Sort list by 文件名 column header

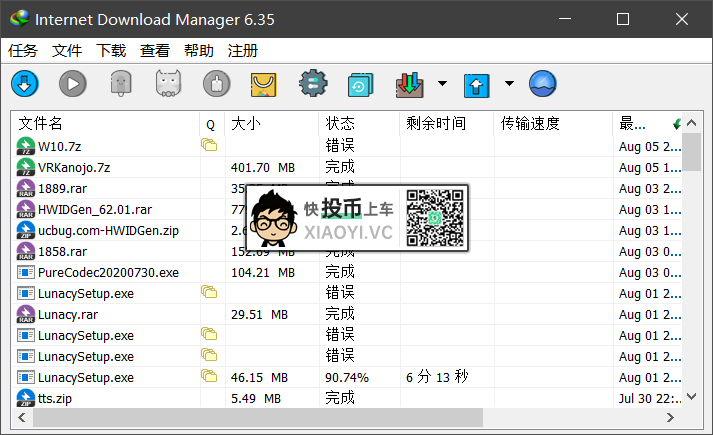click(x=100, y=124)
